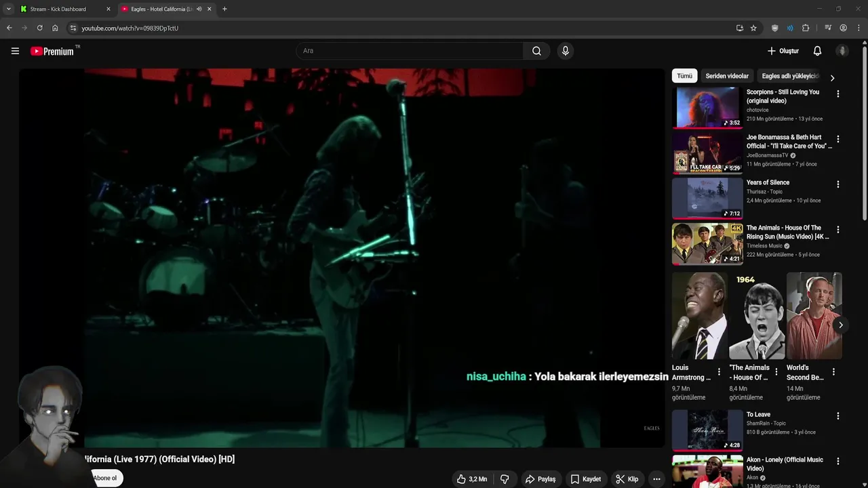This screenshot has width=868, height=488.
Task: Open the media control music icon
Action: point(828,28)
